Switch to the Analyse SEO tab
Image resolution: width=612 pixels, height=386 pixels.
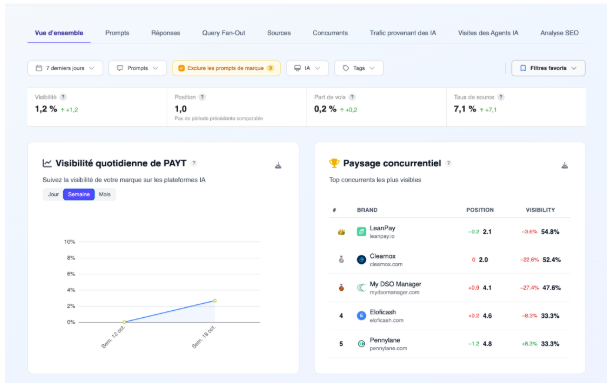tap(559, 33)
